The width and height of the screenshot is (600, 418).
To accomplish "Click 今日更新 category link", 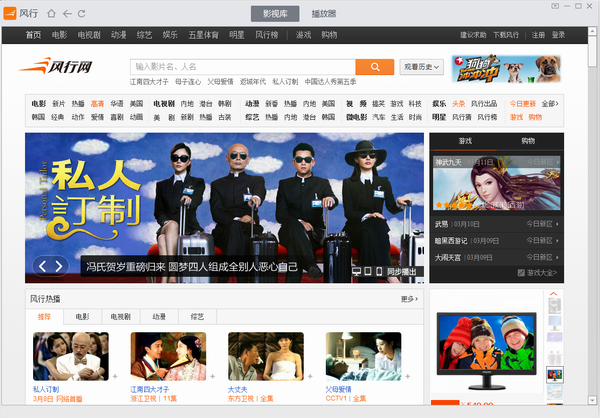I will click(x=522, y=104).
